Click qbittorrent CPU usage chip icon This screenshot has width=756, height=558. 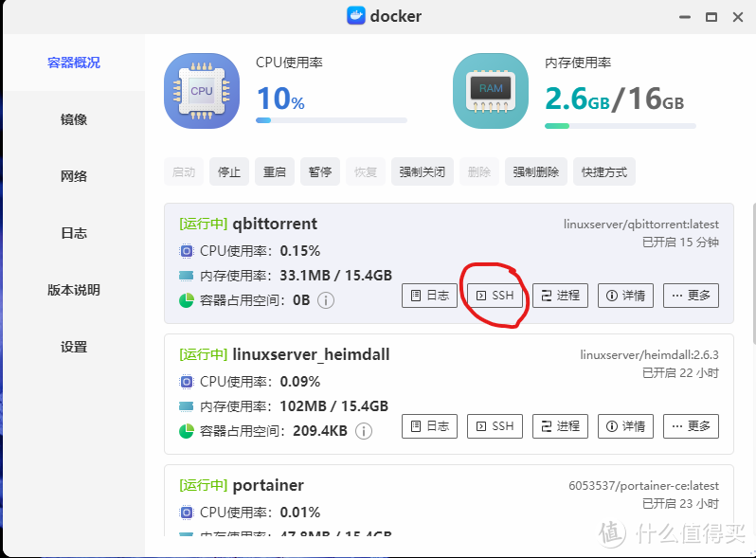tap(186, 251)
